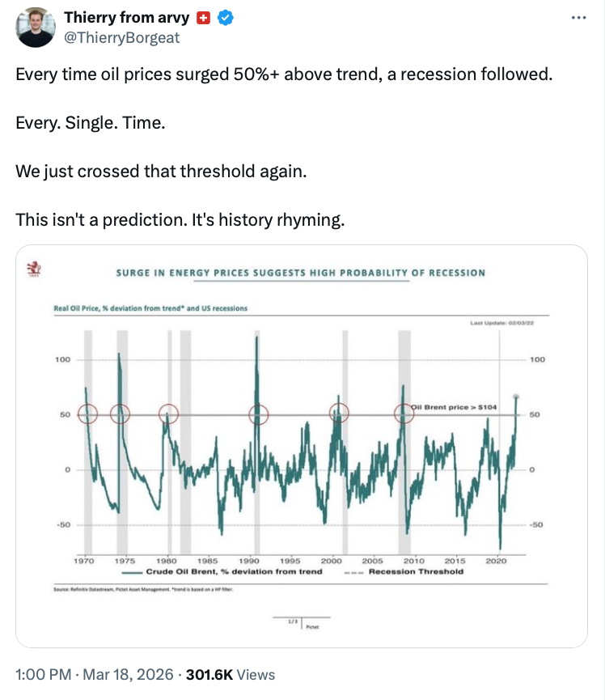Open the @ThierryBorgeat handle link
Image resolution: width=605 pixels, height=700 pixels.
coord(121,37)
